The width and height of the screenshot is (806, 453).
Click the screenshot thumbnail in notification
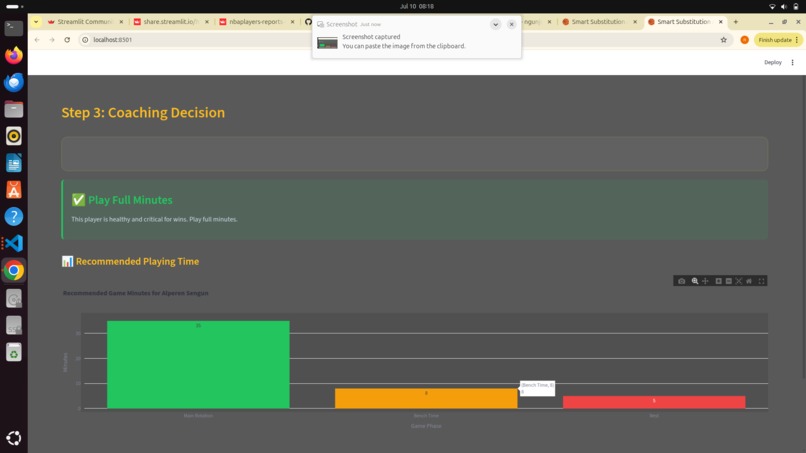(x=327, y=43)
